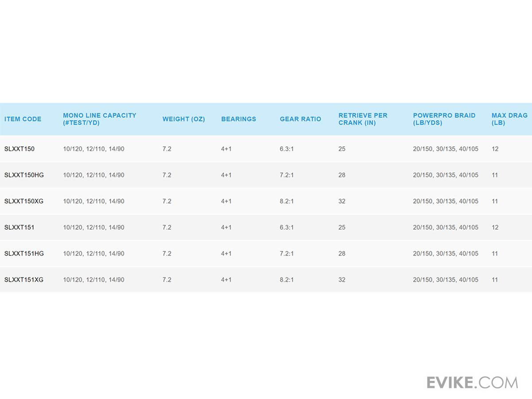This screenshot has width=532, height=399.
Task: Click the SLXXT151HG item code
Action: tap(24, 254)
